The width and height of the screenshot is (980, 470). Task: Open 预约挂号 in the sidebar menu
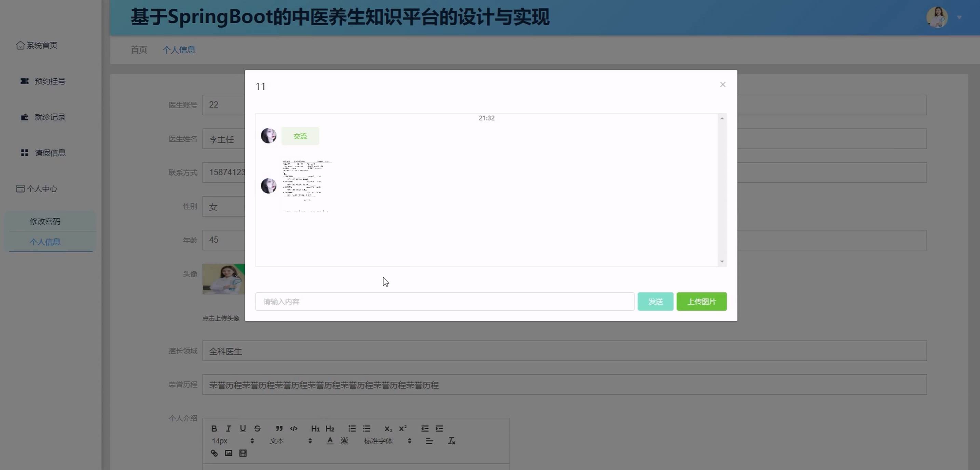coord(50,81)
